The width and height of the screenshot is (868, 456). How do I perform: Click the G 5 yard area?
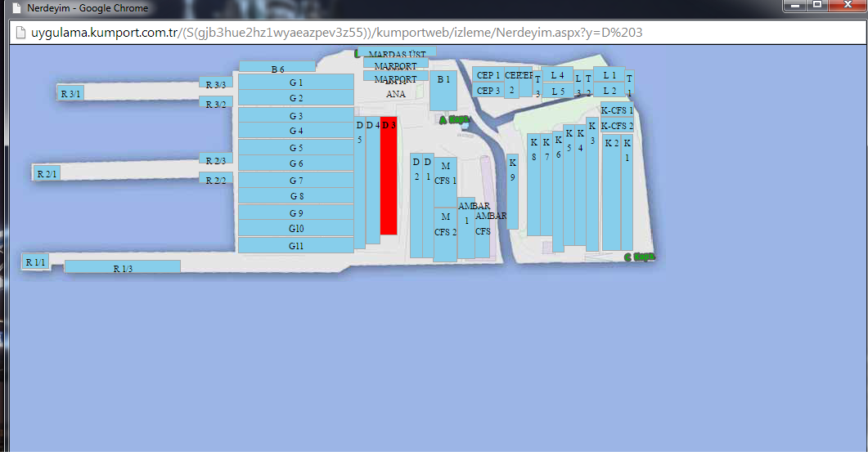[296, 147]
